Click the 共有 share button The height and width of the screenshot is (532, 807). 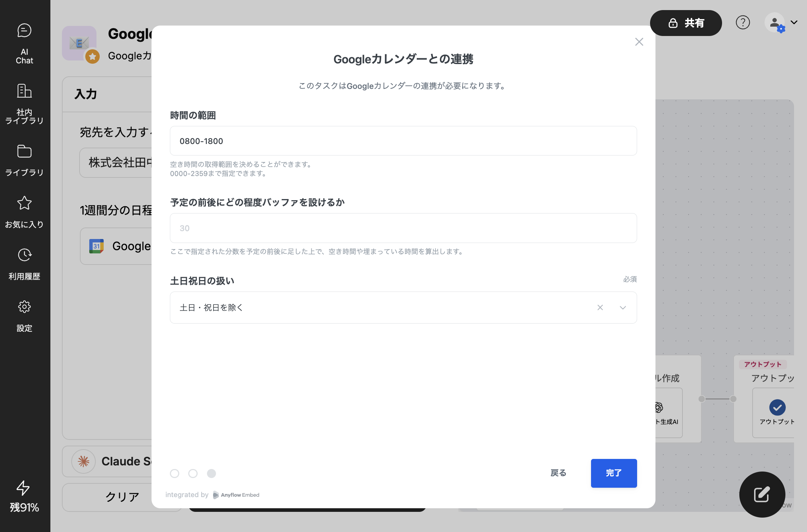pos(686,23)
